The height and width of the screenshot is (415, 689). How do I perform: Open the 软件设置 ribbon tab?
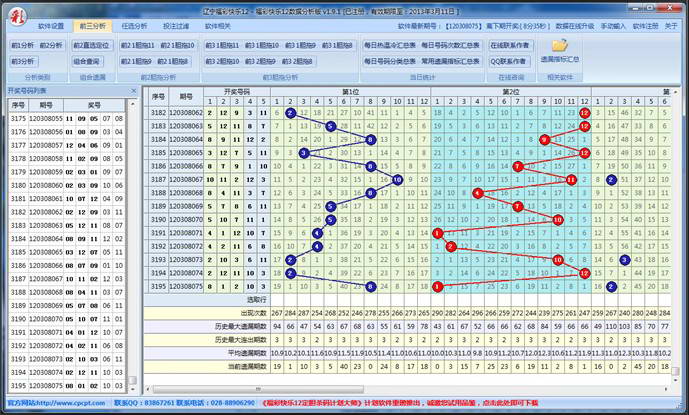tap(51, 26)
